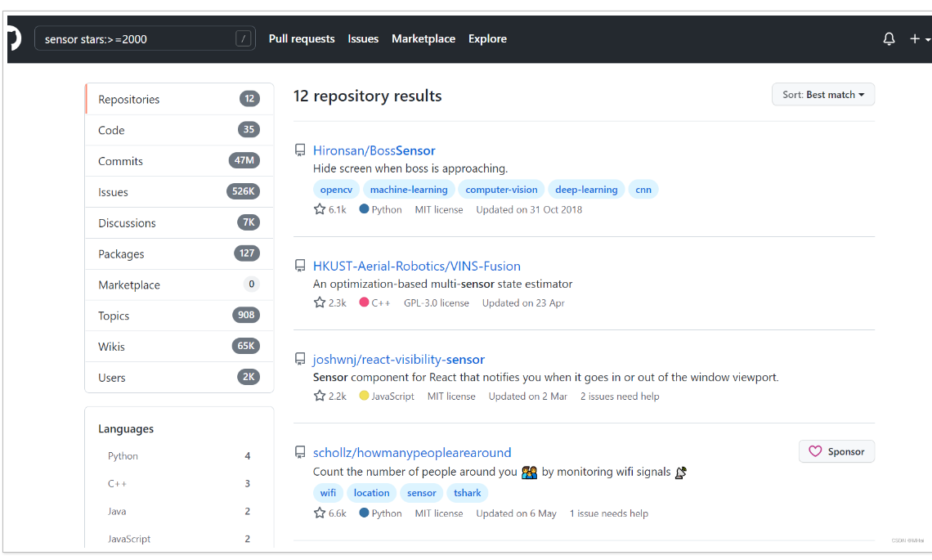Image resolution: width=932 pixels, height=560 pixels.
Task: Open Explore in top navigation
Action: 487,38
